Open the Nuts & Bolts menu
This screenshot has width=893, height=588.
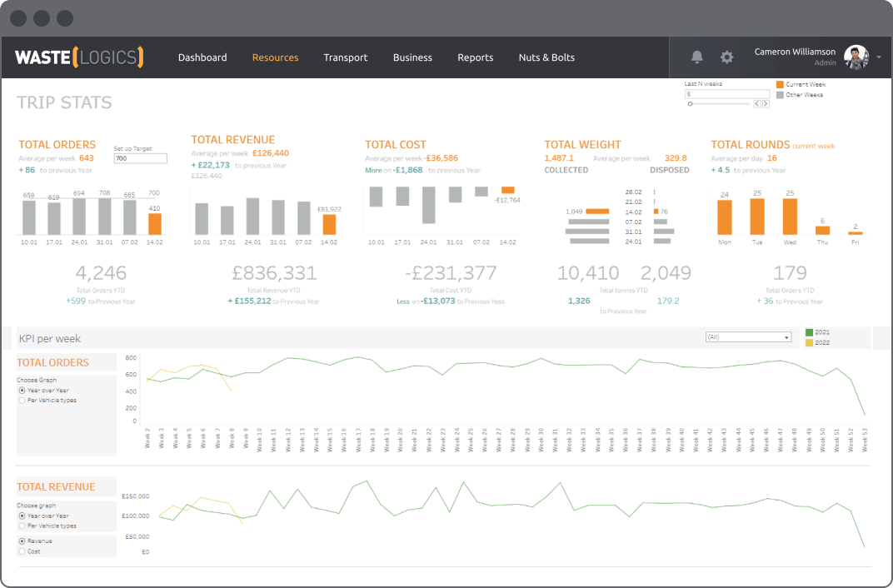click(x=546, y=57)
